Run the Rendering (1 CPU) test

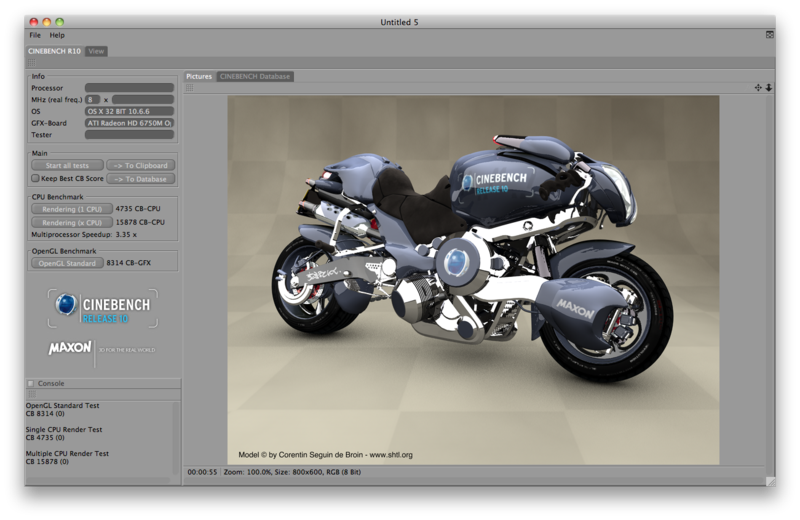71,209
